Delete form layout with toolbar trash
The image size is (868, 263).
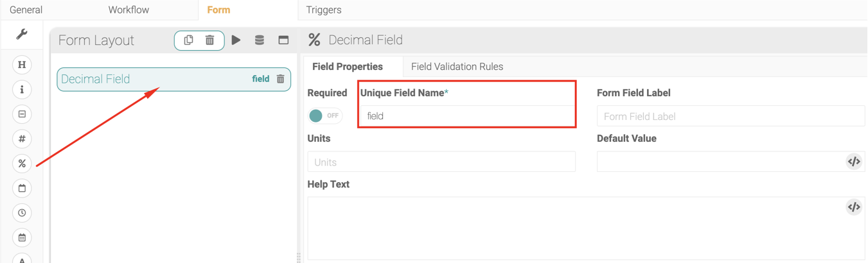click(x=210, y=40)
